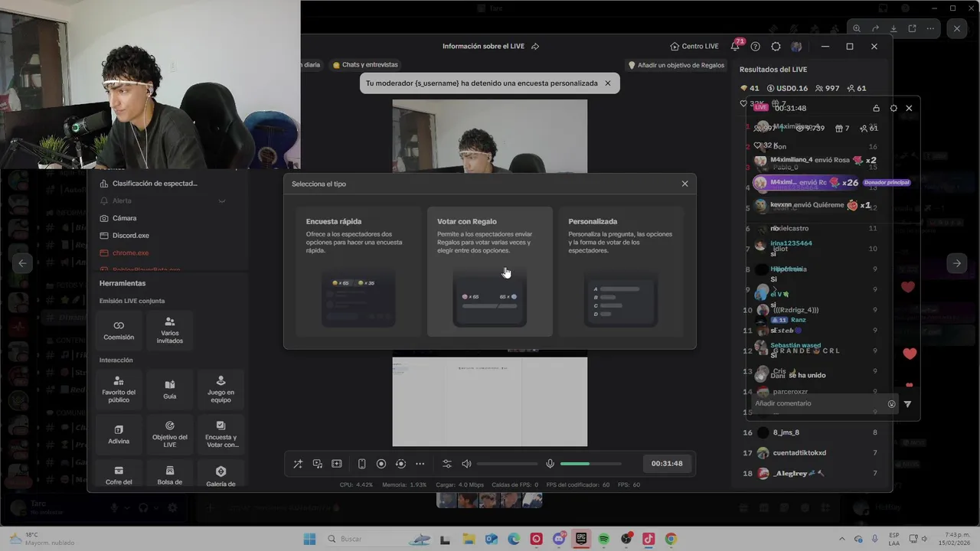980x551 pixels.
Task: Open the help question mark icon
Action: (x=756, y=46)
